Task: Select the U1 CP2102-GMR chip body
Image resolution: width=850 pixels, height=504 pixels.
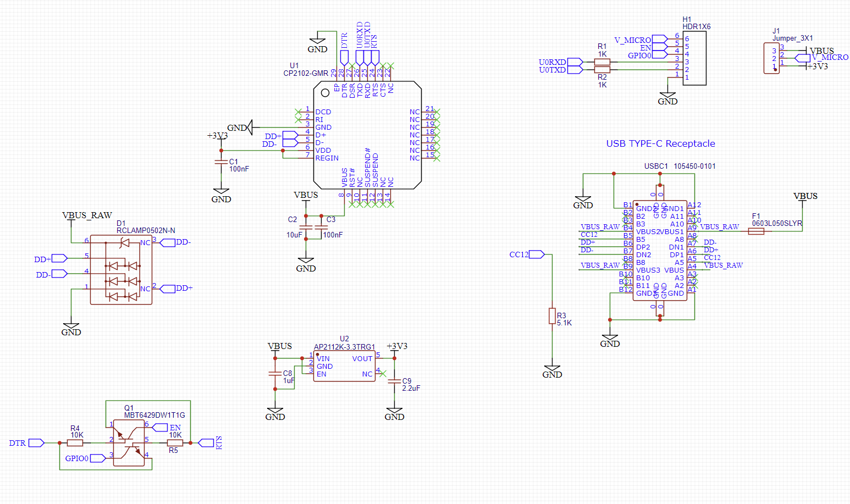Action: click(367, 135)
